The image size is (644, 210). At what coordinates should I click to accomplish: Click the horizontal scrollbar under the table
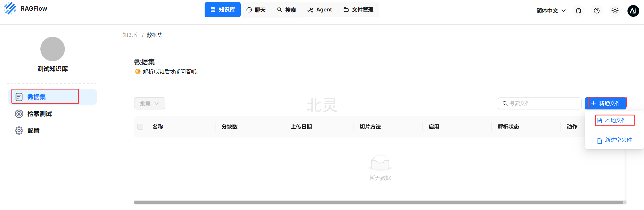click(x=379, y=202)
